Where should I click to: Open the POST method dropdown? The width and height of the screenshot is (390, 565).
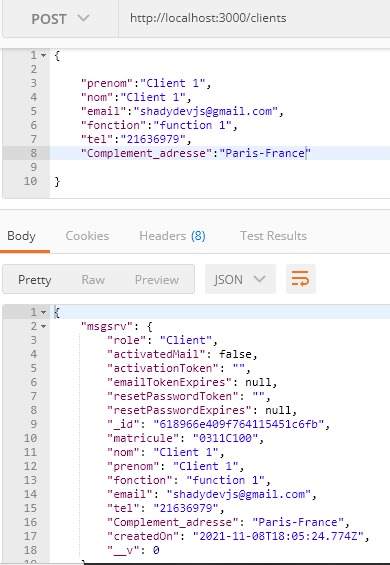60,19
